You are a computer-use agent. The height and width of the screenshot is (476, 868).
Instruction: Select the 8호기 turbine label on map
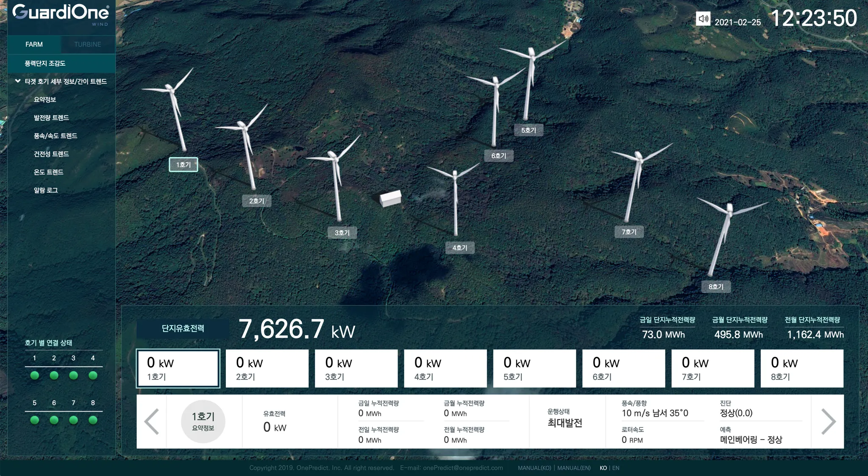[716, 287]
